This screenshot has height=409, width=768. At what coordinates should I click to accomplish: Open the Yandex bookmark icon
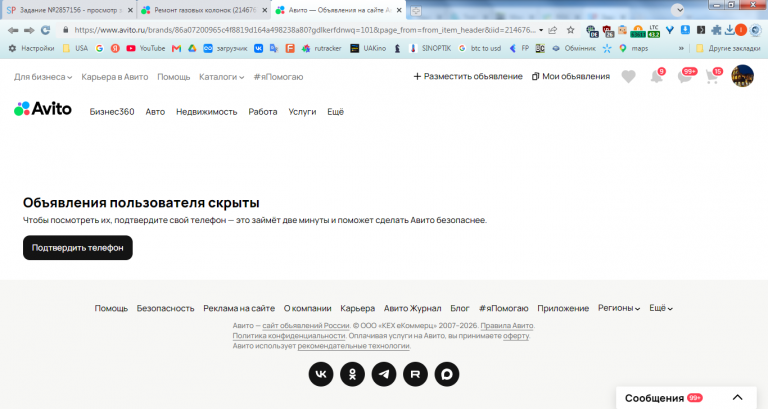click(115, 48)
